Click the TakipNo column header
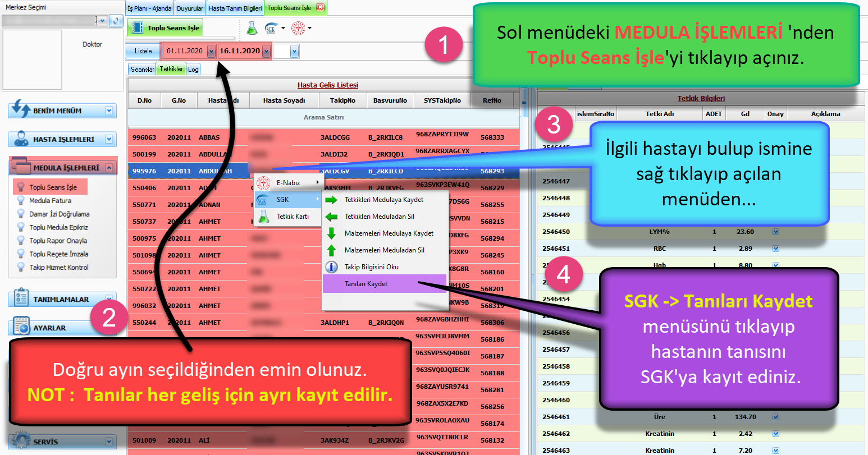The image size is (868, 455). pos(342,100)
